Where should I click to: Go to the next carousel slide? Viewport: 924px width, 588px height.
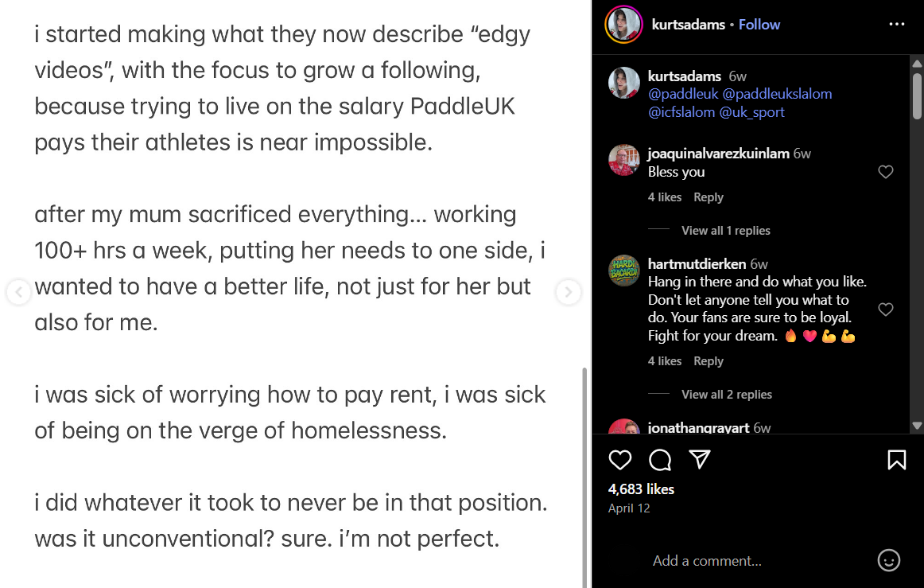(568, 292)
